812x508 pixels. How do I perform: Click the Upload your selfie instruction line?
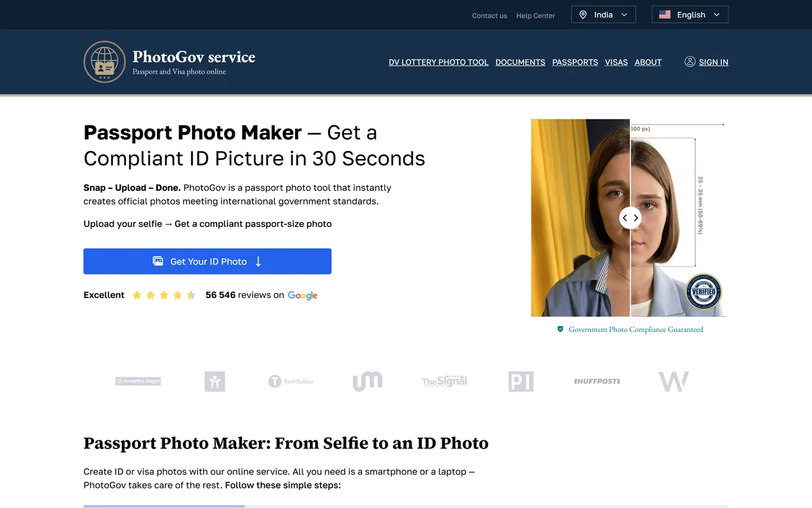pyautogui.click(x=208, y=224)
